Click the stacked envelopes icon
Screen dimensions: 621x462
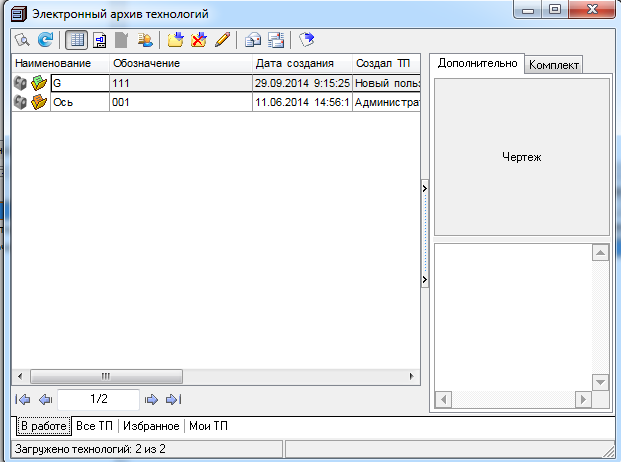[x=276, y=40]
